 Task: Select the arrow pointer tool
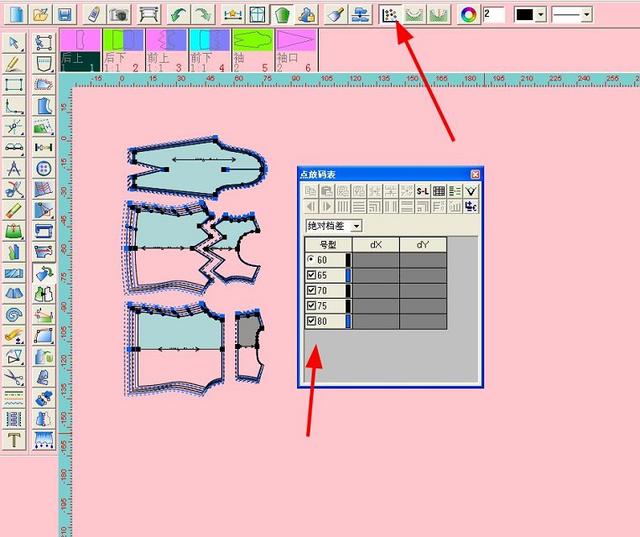tap(13, 43)
